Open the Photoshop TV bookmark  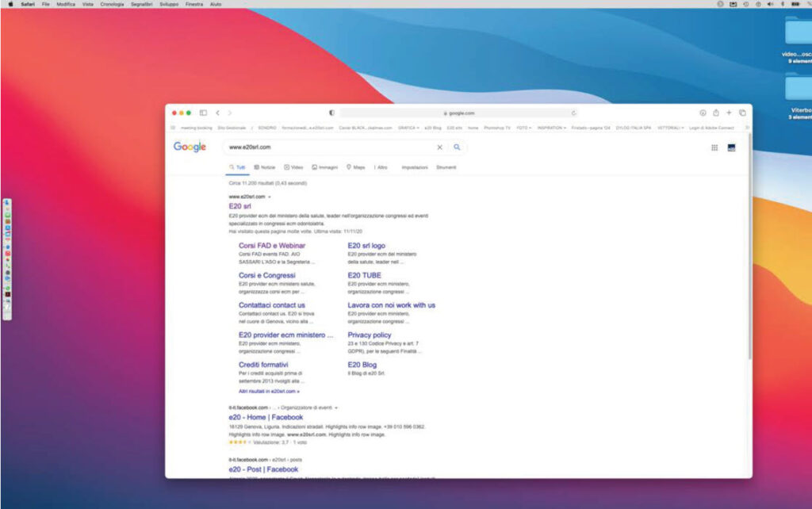pos(497,128)
